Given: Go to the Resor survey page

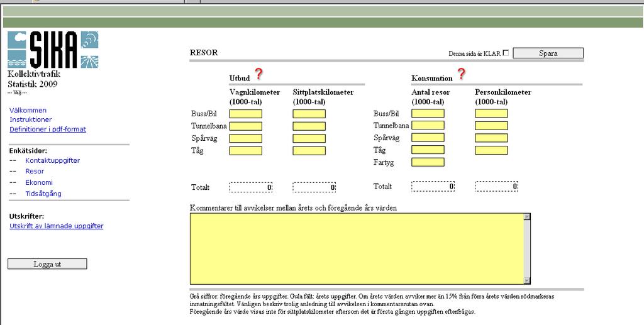Looking at the screenshot, I should (35, 171).
